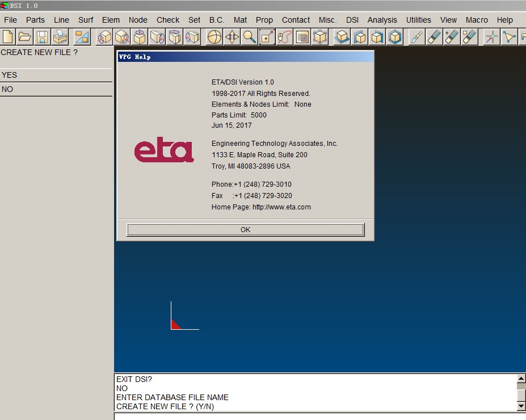This screenshot has height=420, width=526.
Task: Open the Line menu
Action: point(61,20)
